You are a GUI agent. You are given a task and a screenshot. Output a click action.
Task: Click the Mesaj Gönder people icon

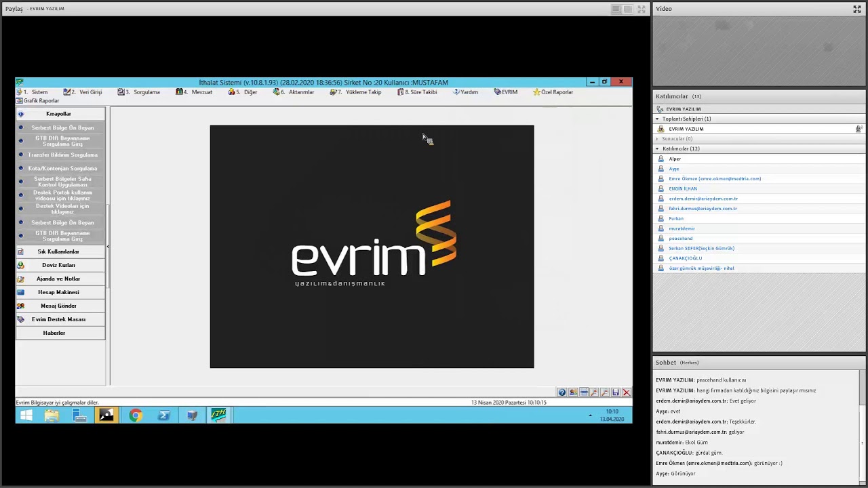[x=20, y=306]
